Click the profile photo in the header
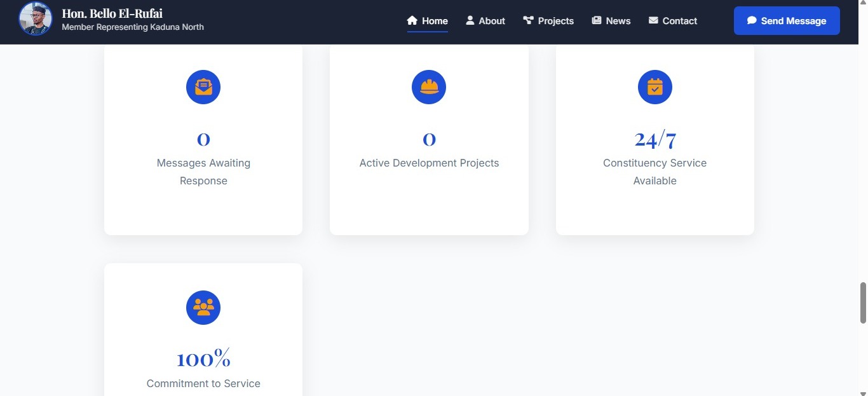 [x=36, y=18]
